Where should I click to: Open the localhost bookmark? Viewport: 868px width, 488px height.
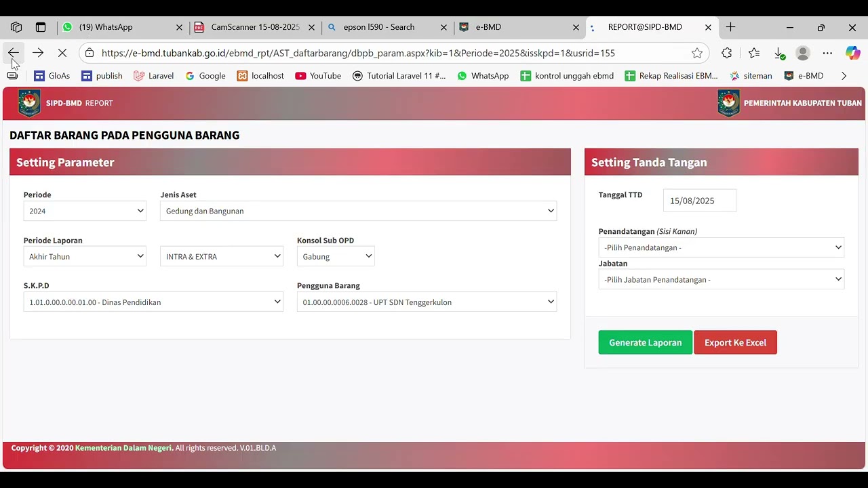click(260, 76)
